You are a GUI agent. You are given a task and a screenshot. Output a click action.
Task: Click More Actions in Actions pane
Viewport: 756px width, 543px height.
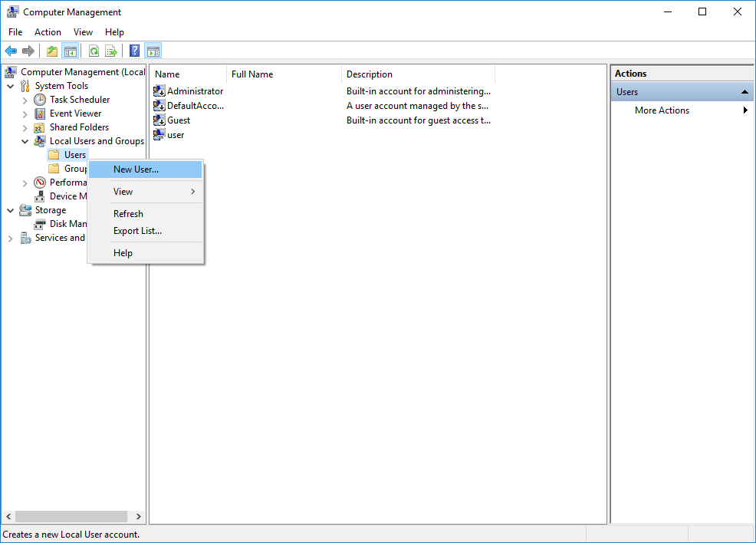pyautogui.click(x=662, y=110)
